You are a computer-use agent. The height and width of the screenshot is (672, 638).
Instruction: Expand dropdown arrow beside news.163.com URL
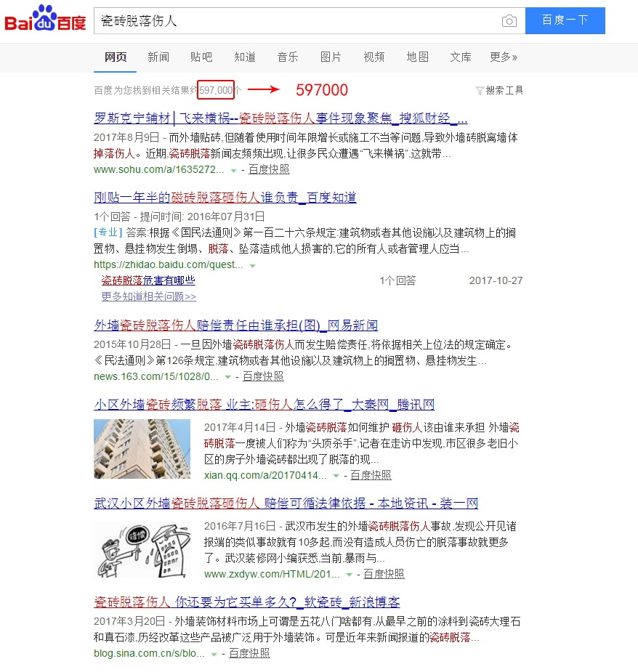[x=228, y=377]
